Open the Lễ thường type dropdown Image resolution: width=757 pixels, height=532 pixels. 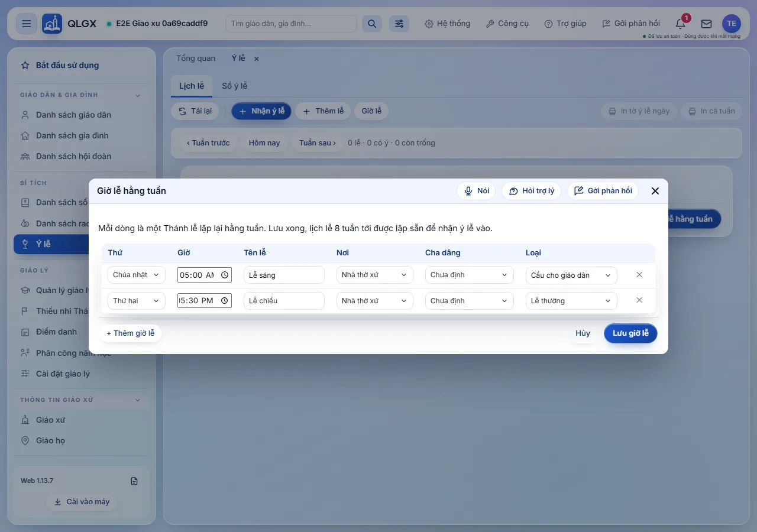click(571, 300)
